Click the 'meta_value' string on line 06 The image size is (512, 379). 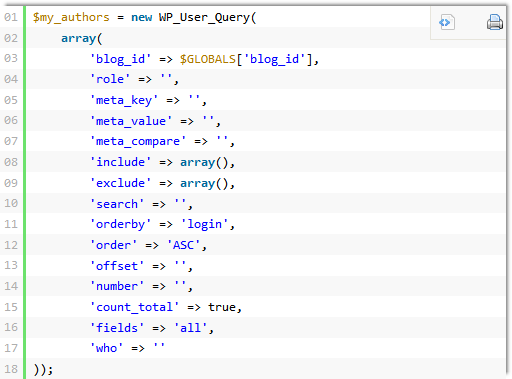pyautogui.click(x=131, y=121)
